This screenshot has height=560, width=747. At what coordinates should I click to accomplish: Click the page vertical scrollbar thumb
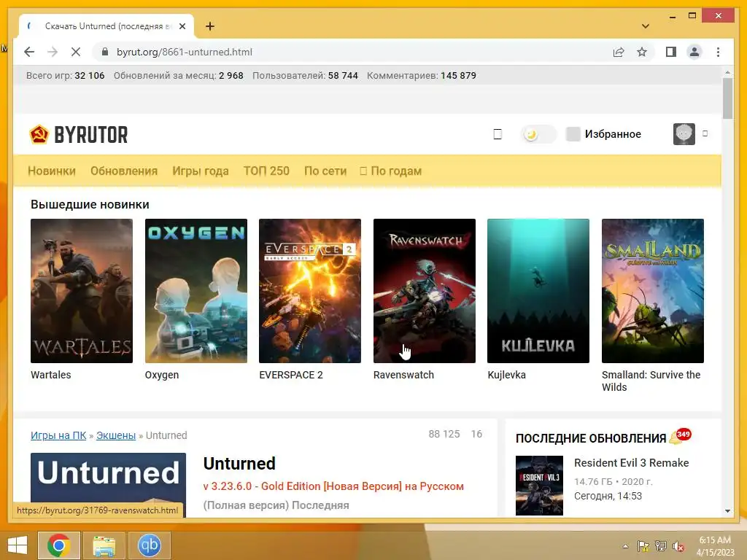tap(727, 98)
